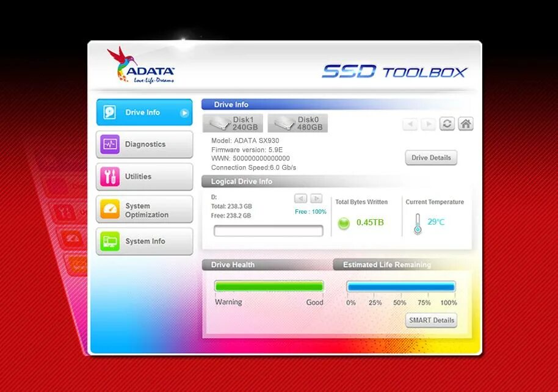Click the orange System Optimization gauge icon
This screenshot has width=558, height=392.
pos(110,209)
